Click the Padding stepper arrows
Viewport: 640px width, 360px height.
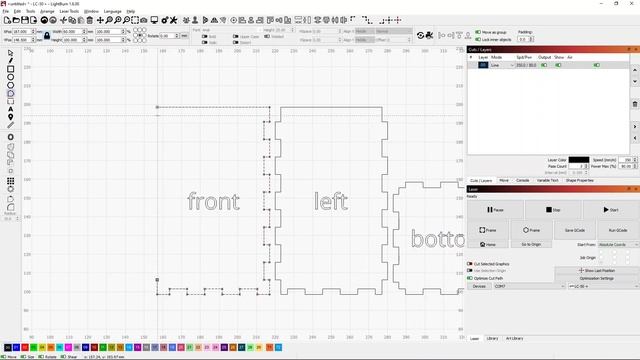pyautogui.click(x=531, y=40)
